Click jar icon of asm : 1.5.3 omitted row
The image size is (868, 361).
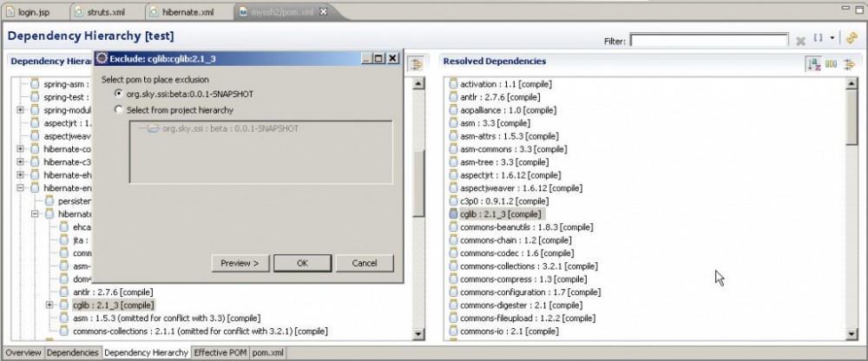pyautogui.click(x=64, y=318)
